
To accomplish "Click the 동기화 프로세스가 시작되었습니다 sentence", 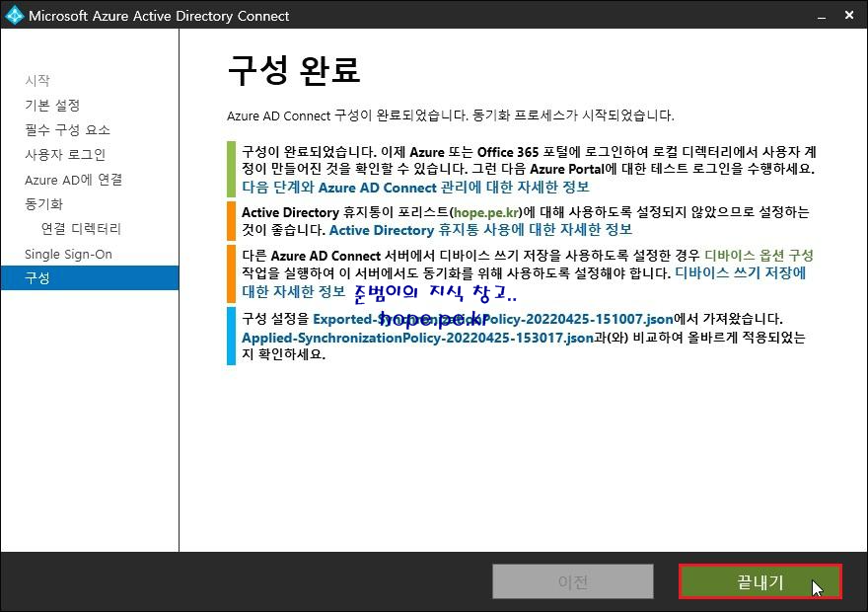I will 573,115.
